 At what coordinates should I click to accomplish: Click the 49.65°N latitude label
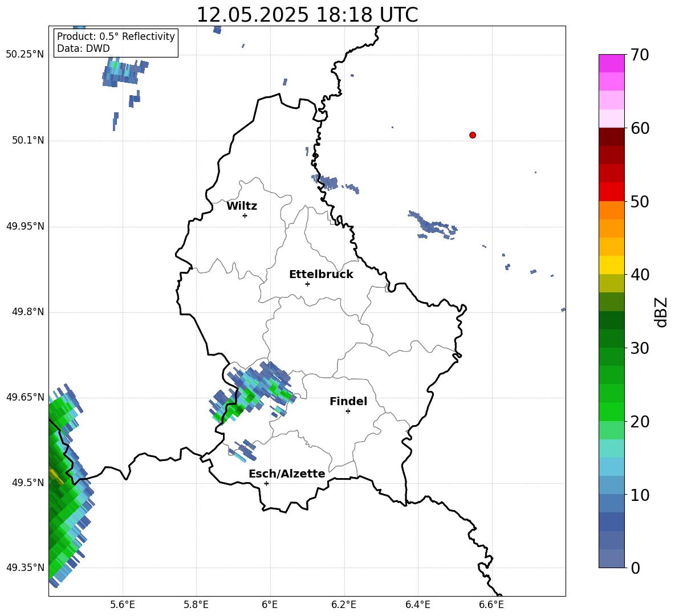coord(25,397)
